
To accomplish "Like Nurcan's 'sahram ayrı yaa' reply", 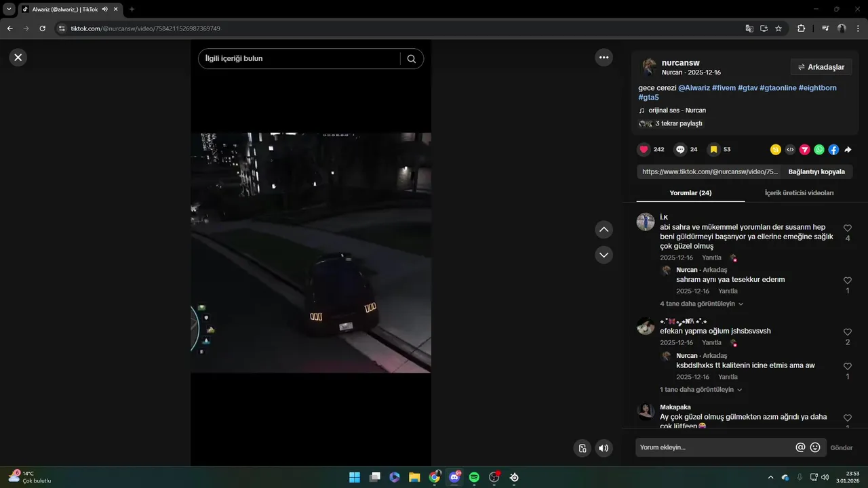I will tap(848, 281).
